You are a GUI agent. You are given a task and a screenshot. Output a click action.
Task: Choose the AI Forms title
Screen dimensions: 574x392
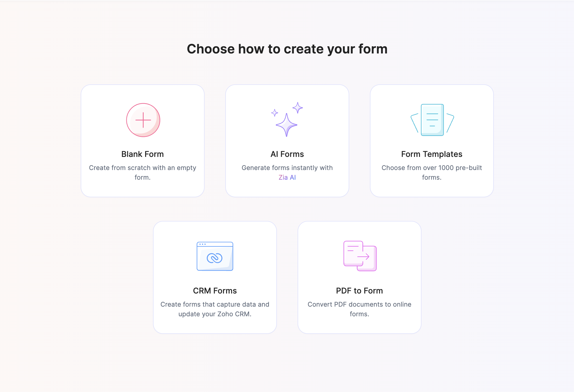pyautogui.click(x=287, y=154)
